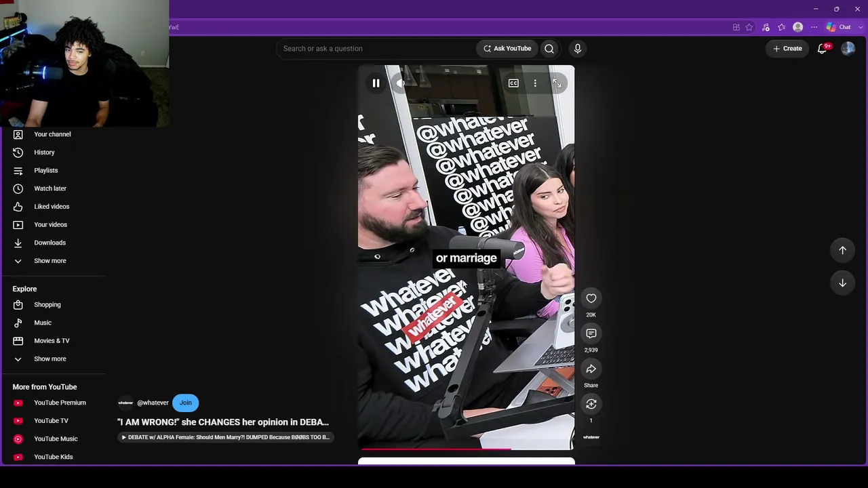Share this Short
The width and height of the screenshot is (868, 488).
point(591,369)
